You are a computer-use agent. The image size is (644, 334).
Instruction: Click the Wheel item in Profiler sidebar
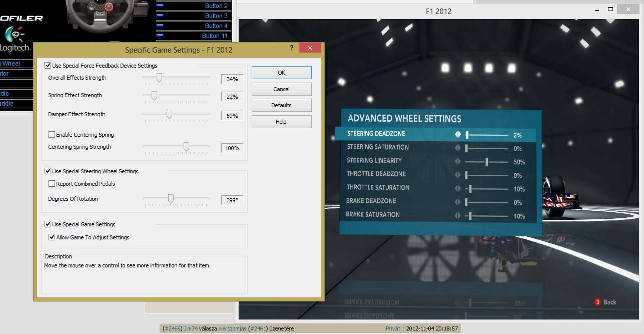pos(10,64)
